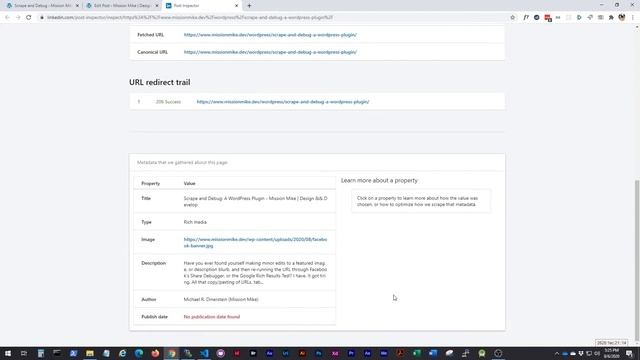The width and height of the screenshot is (640, 360).
Task: Open Task View on the taskbar
Action: 24,353
